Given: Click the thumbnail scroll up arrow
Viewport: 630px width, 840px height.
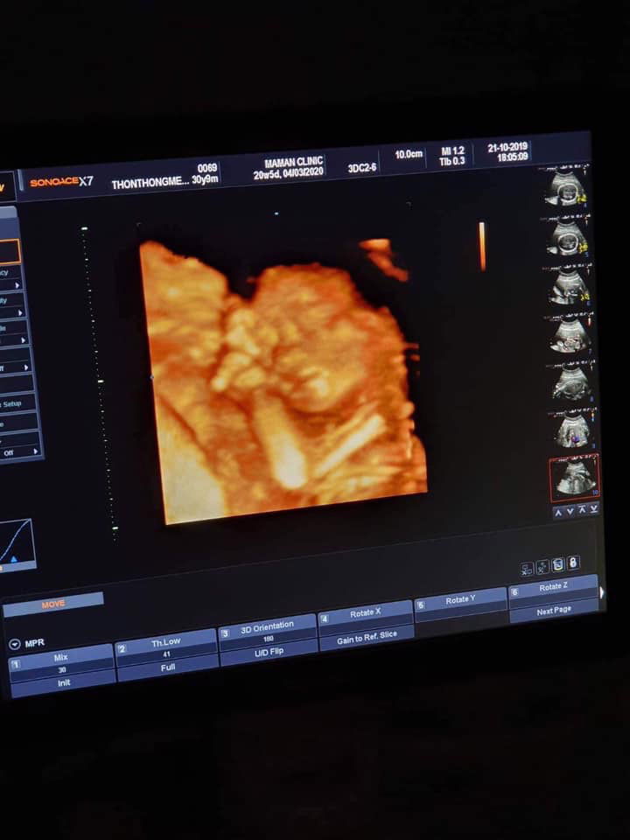Looking at the screenshot, I should point(558,511).
